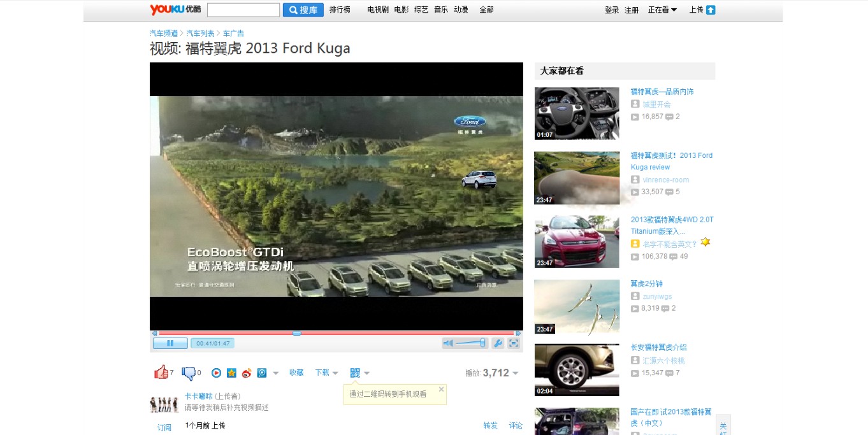Open uploader zunyiwgs's channel
The height and width of the screenshot is (435, 868).
[657, 297]
